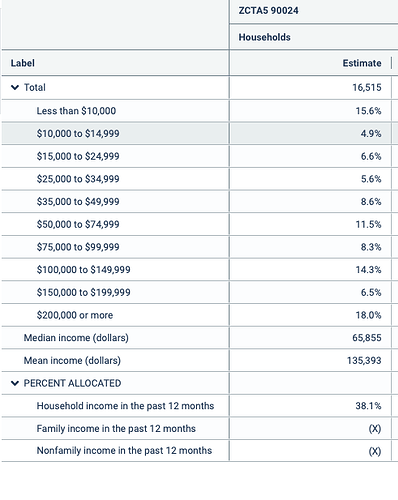This screenshot has width=398, height=500.
Task: Select the highlighted $10,000 to $14,999 row
Action: coord(197,133)
